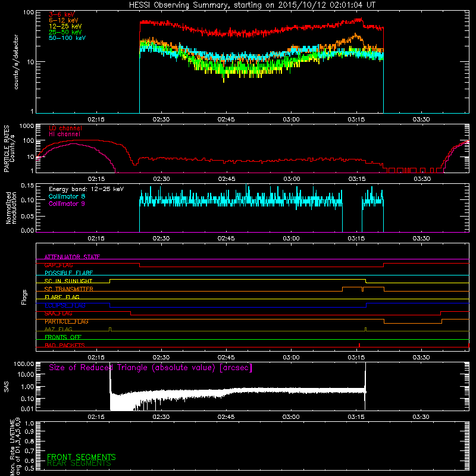Image resolution: width=476 pixels, height=476 pixels.
Task: Click the ATTENUATOR_STATE flag label
Action: click(x=72, y=257)
